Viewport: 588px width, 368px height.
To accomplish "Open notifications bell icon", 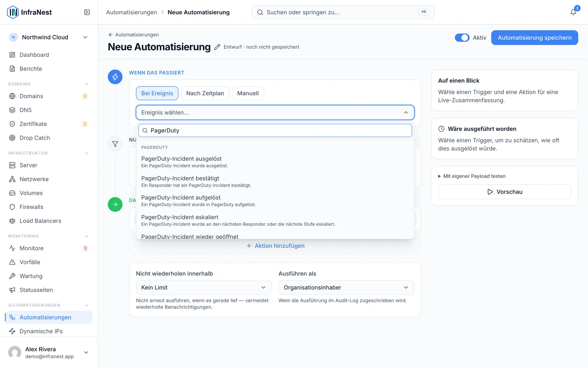I will [573, 12].
